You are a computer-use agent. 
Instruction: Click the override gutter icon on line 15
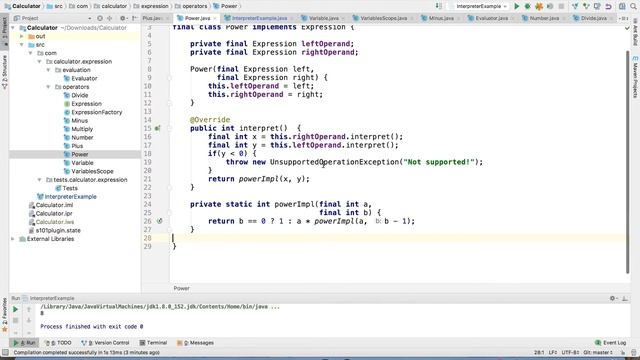(157, 128)
